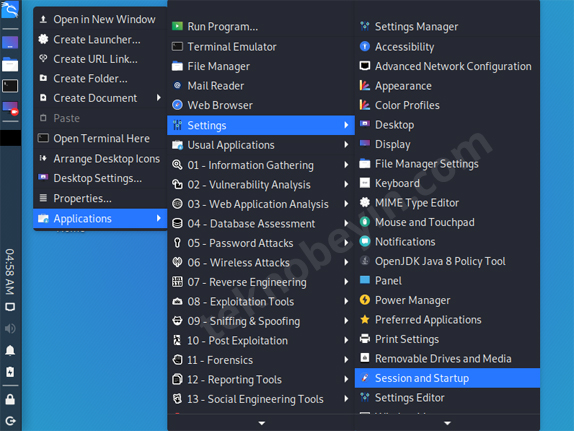Open Color Profiles entry
The height and width of the screenshot is (431, 574).
pyautogui.click(x=447, y=105)
